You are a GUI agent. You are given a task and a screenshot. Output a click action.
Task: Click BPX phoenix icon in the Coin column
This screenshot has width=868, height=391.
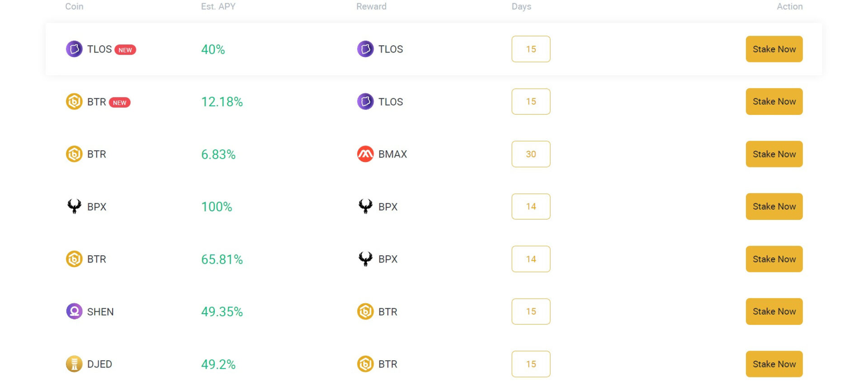point(74,206)
